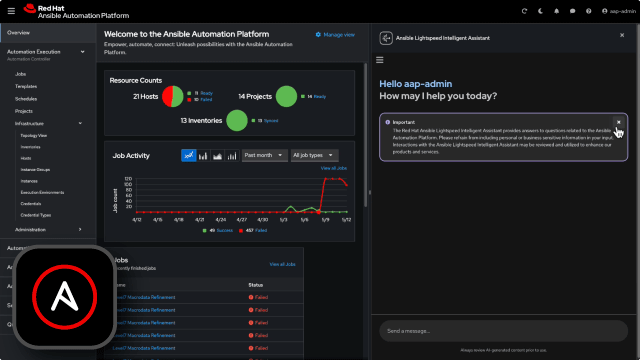Open Credential Types in the sidebar
The image size is (640, 360).
tap(36, 215)
